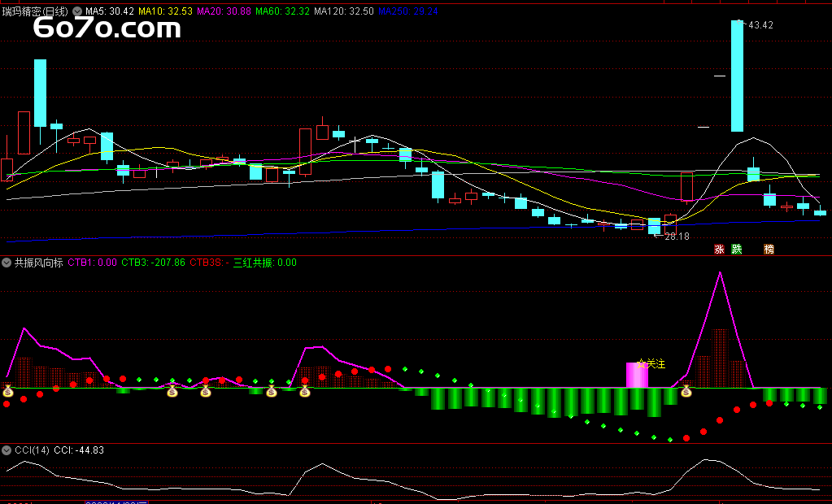Click the green 跌 marker icon
This screenshot has height=504, width=832.
(737, 250)
